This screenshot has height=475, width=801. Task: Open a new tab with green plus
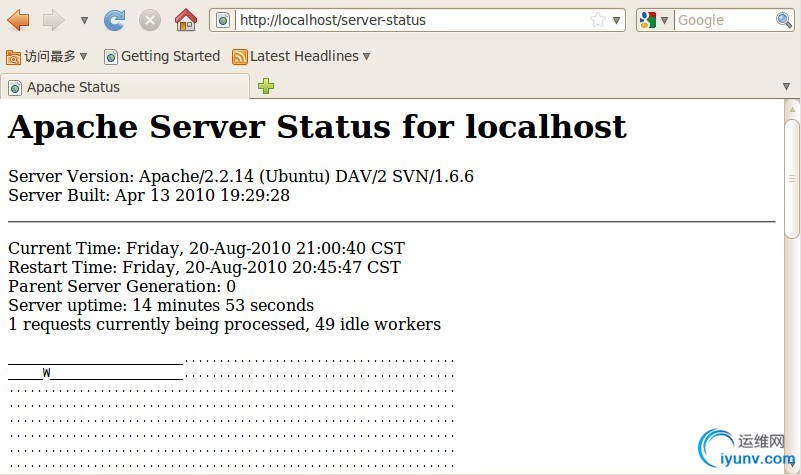coord(266,86)
